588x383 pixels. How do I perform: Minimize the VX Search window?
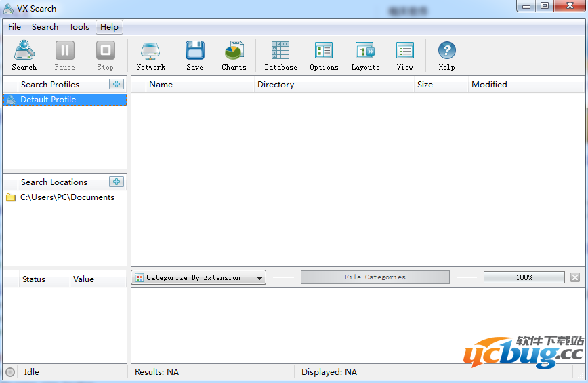click(526, 6)
